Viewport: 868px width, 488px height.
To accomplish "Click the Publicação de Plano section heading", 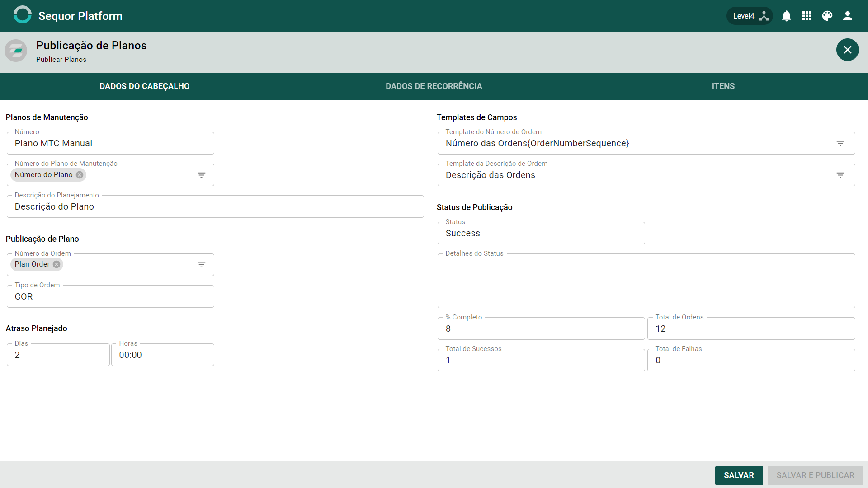I will pyautogui.click(x=42, y=239).
